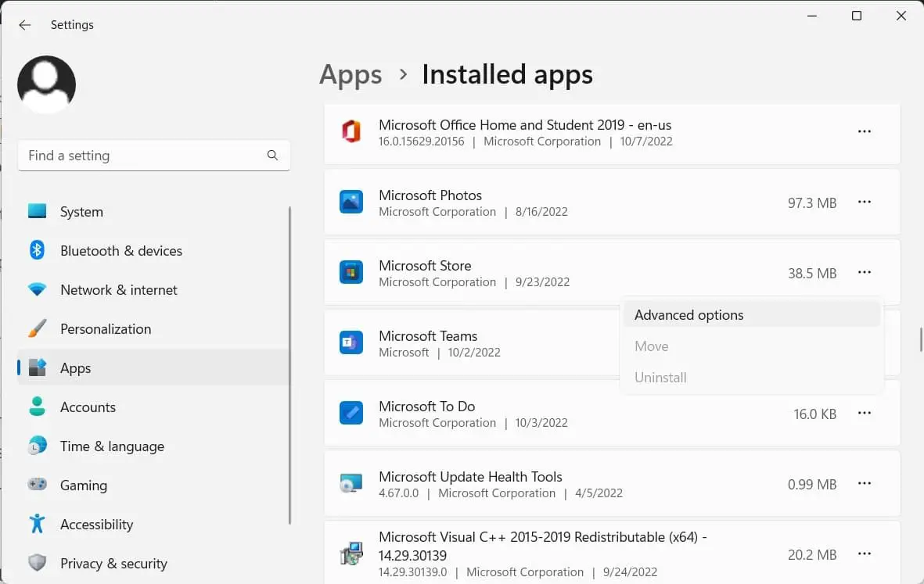Go to Accounts settings section
The image size is (924, 584).
tap(88, 407)
